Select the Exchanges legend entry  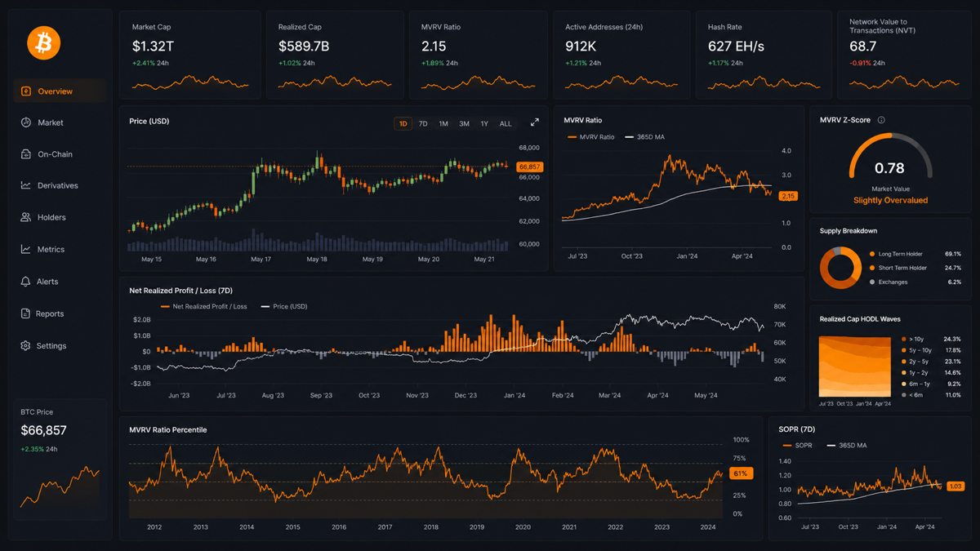coord(889,282)
